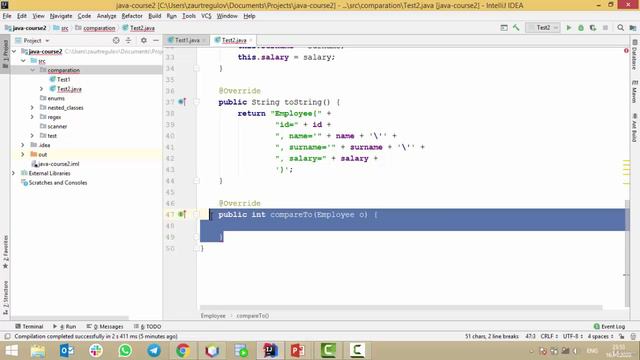This screenshot has height=360, width=640.
Task: Open Search Everywhere magnifier icon
Action: (620, 28)
